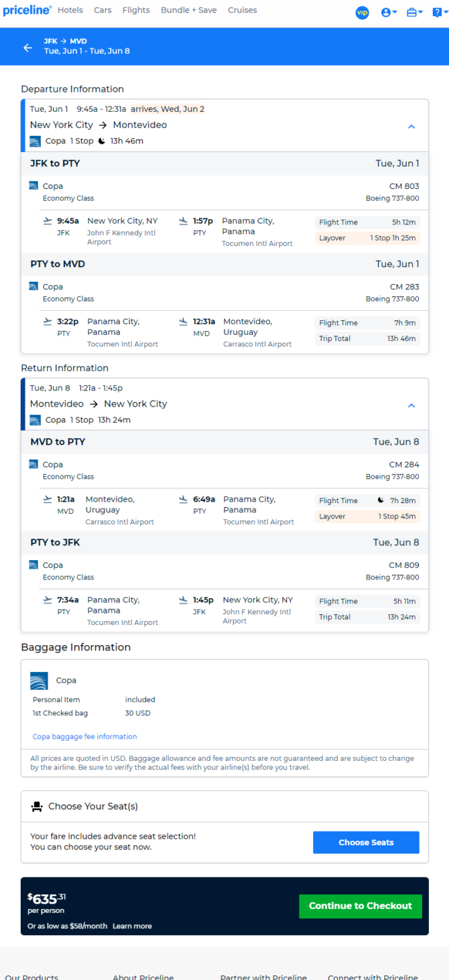The height and width of the screenshot is (980, 449).
Task: Open the My Trips suitcase dropdown
Action: 415,12
